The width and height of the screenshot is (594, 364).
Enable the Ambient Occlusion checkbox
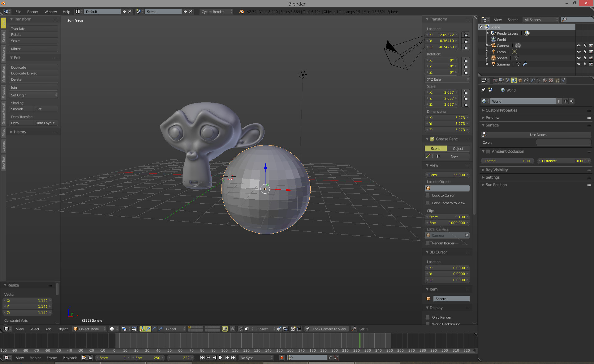pyautogui.click(x=488, y=151)
